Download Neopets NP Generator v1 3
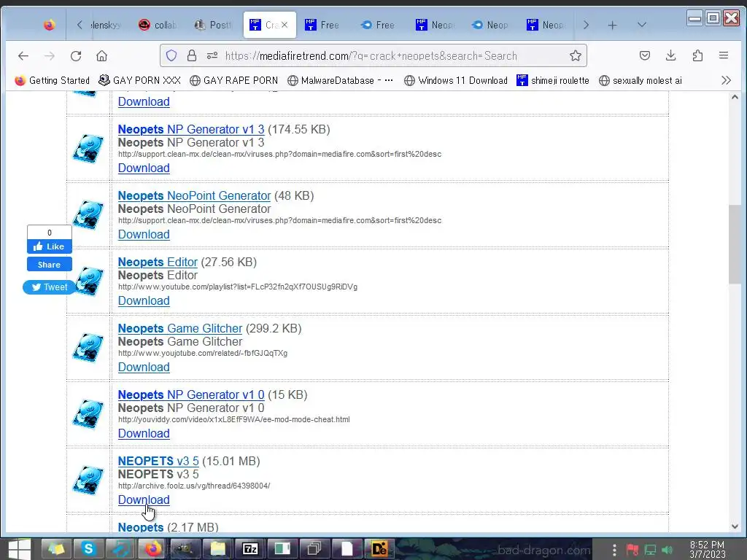 144,168
